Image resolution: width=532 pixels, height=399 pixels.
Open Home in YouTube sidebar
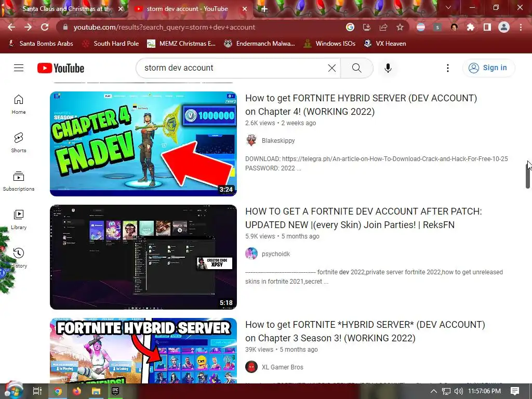[x=19, y=104]
